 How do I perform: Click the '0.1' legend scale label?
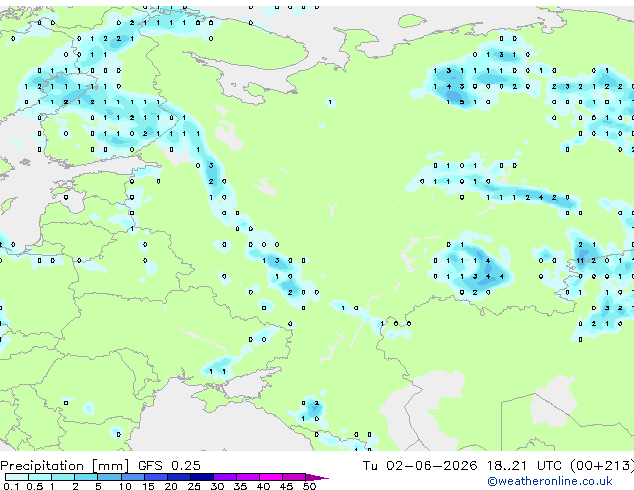11,486
